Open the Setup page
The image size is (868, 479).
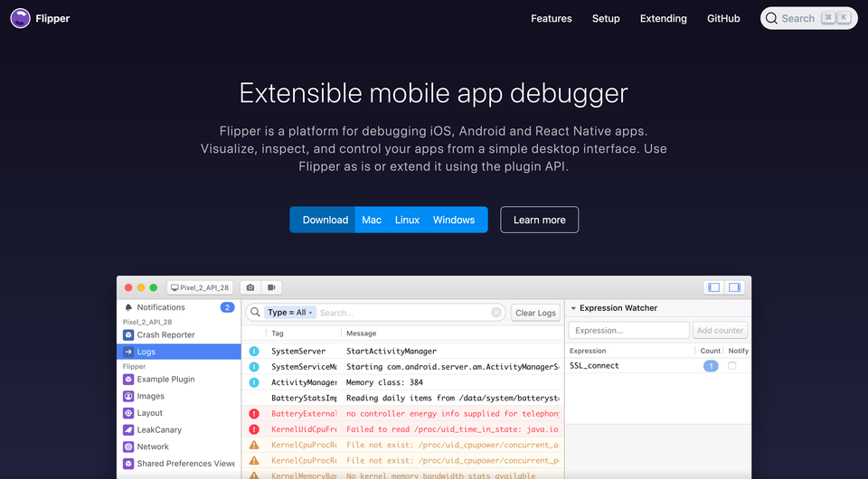(x=606, y=18)
